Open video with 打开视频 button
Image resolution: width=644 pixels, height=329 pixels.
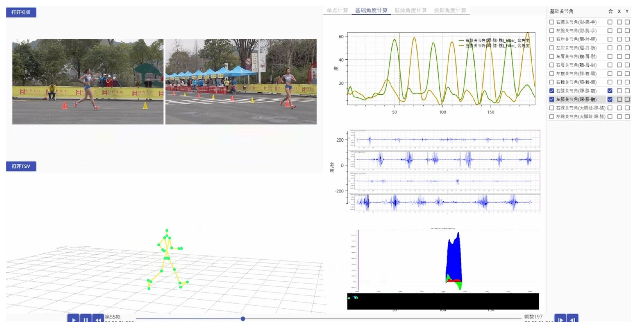pyautogui.click(x=21, y=12)
